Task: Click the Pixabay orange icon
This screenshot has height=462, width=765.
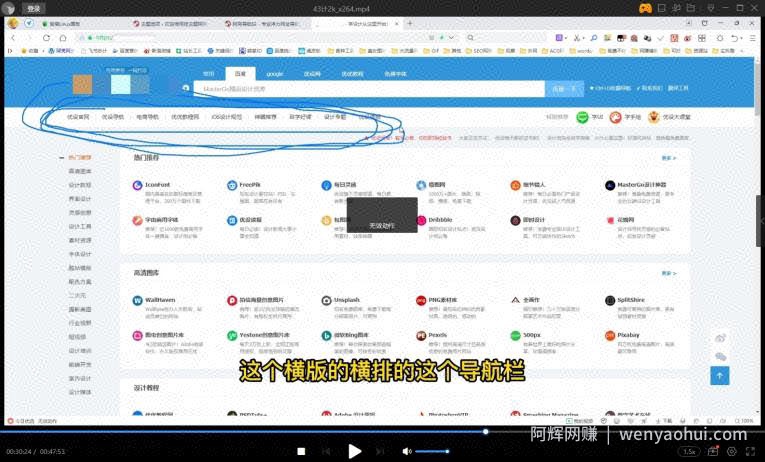Action: click(x=610, y=336)
